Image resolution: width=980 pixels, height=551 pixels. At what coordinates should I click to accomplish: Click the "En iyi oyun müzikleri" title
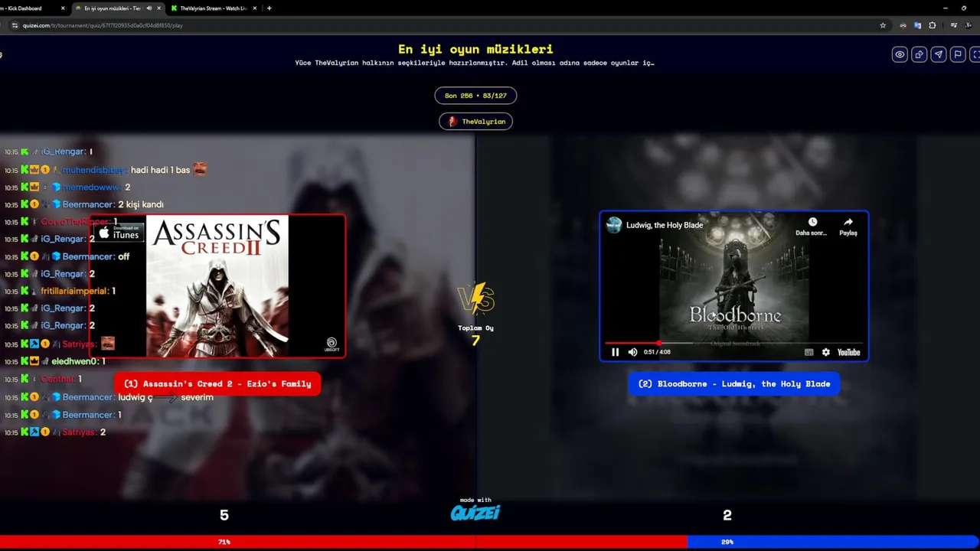pos(475,49)
